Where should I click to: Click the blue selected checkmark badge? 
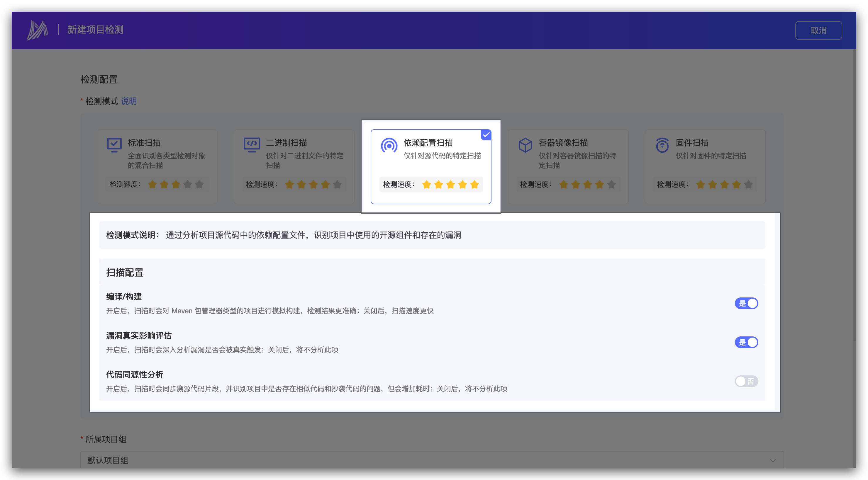tap(486, 135)
